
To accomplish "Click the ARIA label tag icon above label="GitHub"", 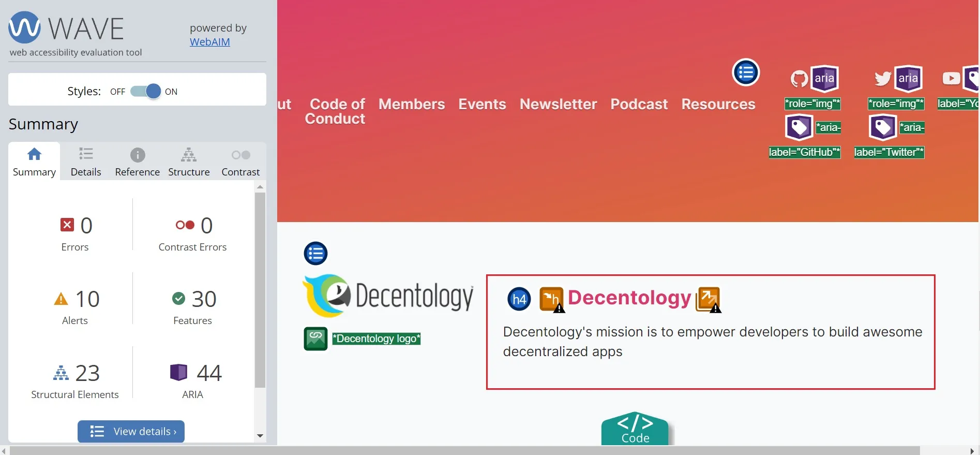I will tap(799, 127).
